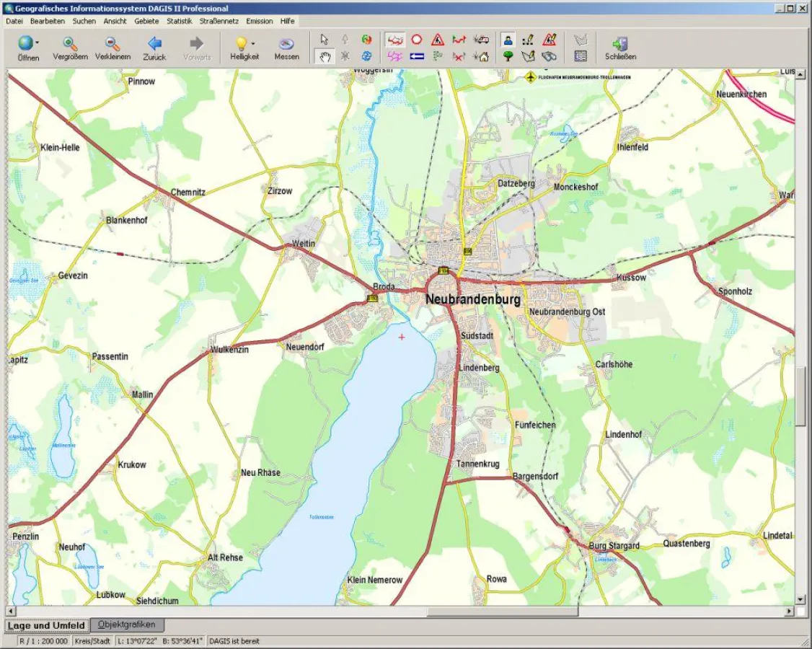Activate the hand pan tool
812x649 pixels.
325,56
